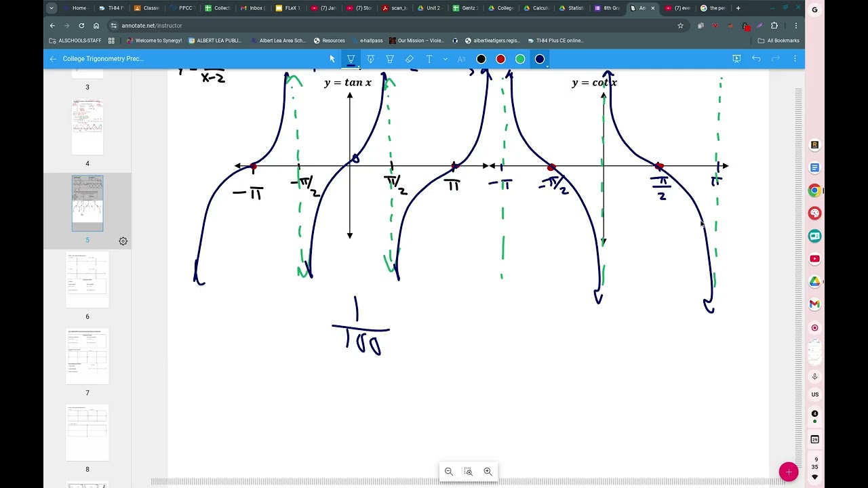Click the zoom-to-fit icon
Screen dimensions: 868x488
(468, 472)
